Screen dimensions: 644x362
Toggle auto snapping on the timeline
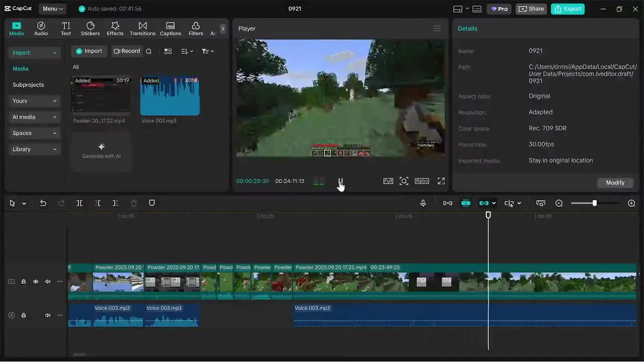[x=466, y=203]
